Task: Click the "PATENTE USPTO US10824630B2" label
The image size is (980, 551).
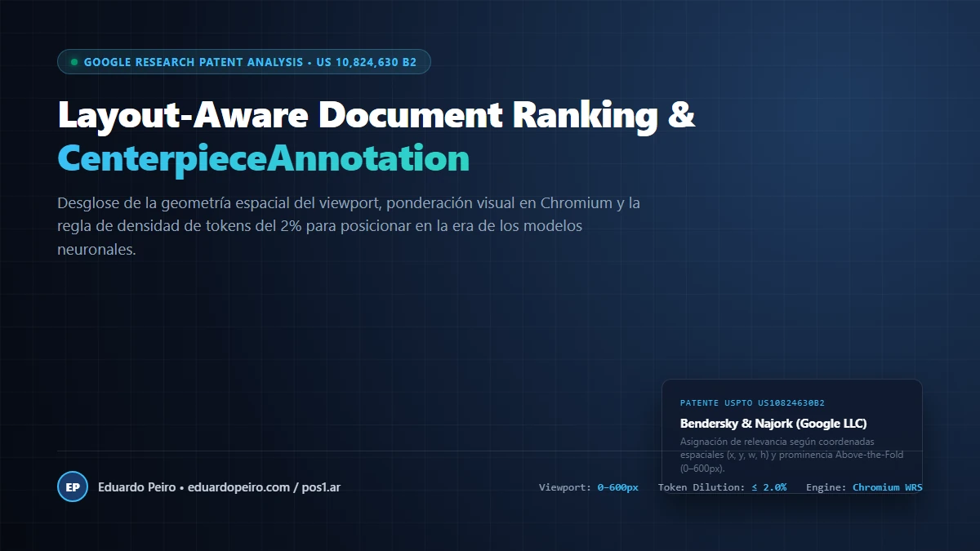Action: point(752,403)
